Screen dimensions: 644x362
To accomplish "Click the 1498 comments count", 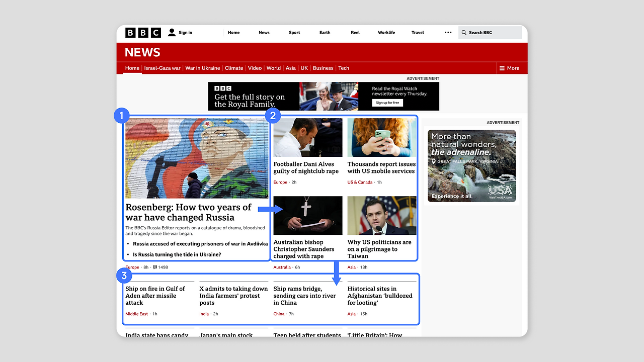I will coord(163,267).
